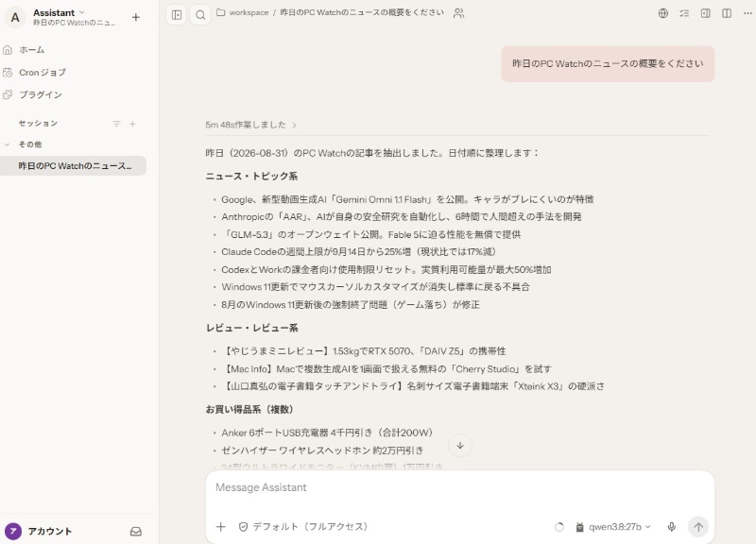Image resolution: width=756 pixels, height=544 pixels.
Task: Open the more options ellipsis menu
Action: click(x=747, y=13)
